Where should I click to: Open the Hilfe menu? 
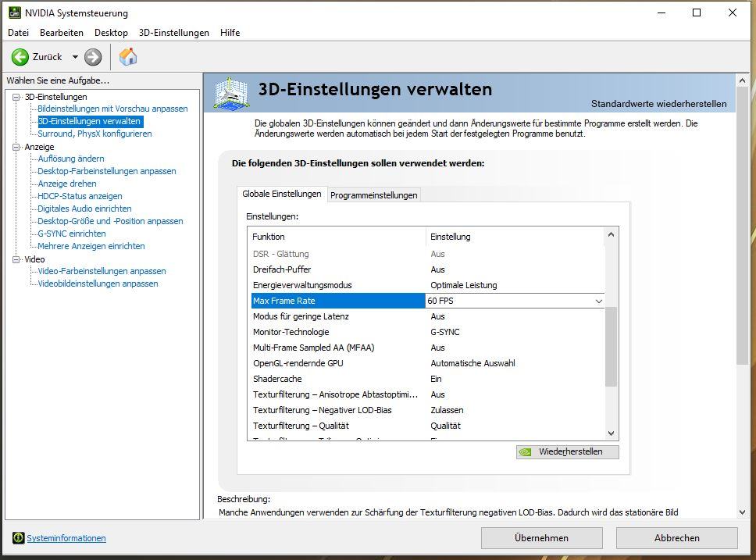coord(230,32)
